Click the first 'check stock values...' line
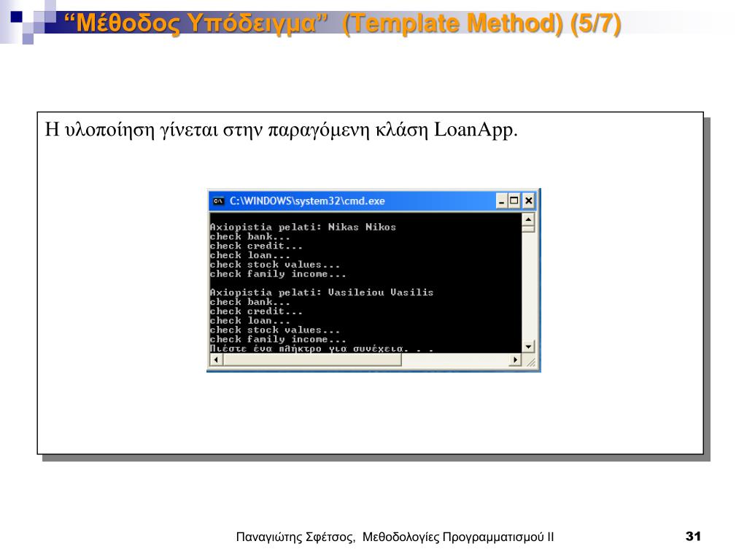The width and height of the screenshot is (747, 560). pos(275,265)
